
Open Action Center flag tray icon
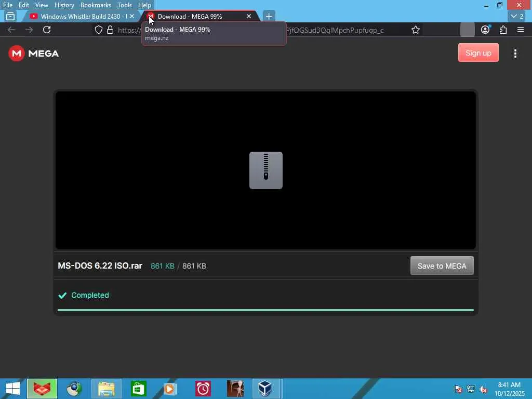click(458, 389)
